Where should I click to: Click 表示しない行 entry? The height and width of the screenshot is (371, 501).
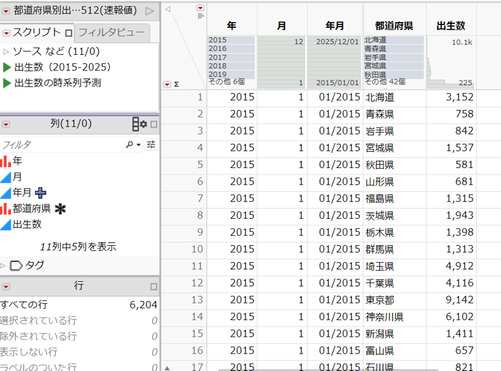pyautogui.click(x=29, y=352)
